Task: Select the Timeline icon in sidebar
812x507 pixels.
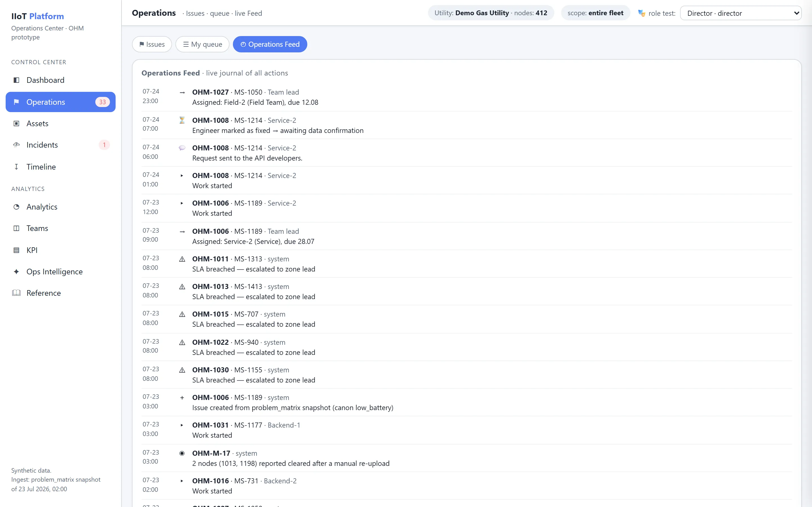Action: [x=16, y=167]
